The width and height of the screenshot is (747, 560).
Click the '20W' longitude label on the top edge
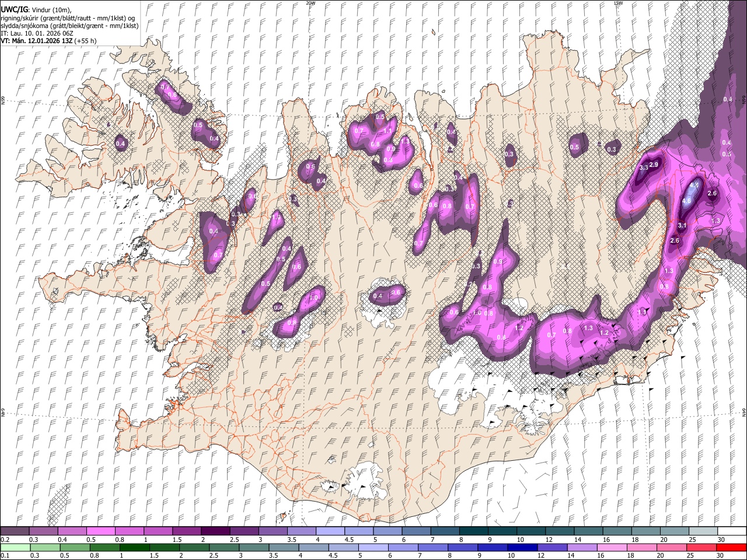tap(310, 3)
